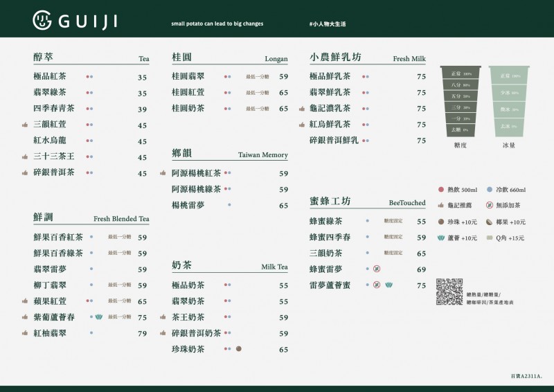Click the QR code image
The height and width of the screenshot is (392, 554).
[x=449, y=292]
